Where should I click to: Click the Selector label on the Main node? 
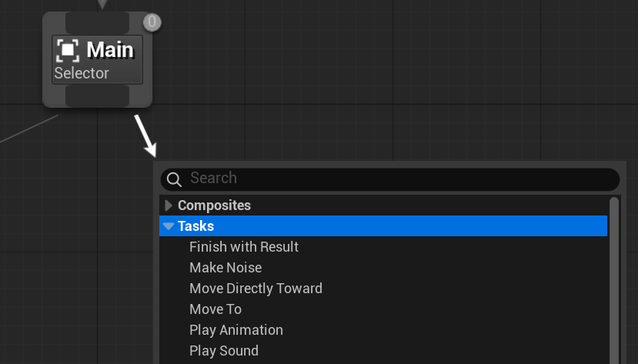(x=82, y=73)
